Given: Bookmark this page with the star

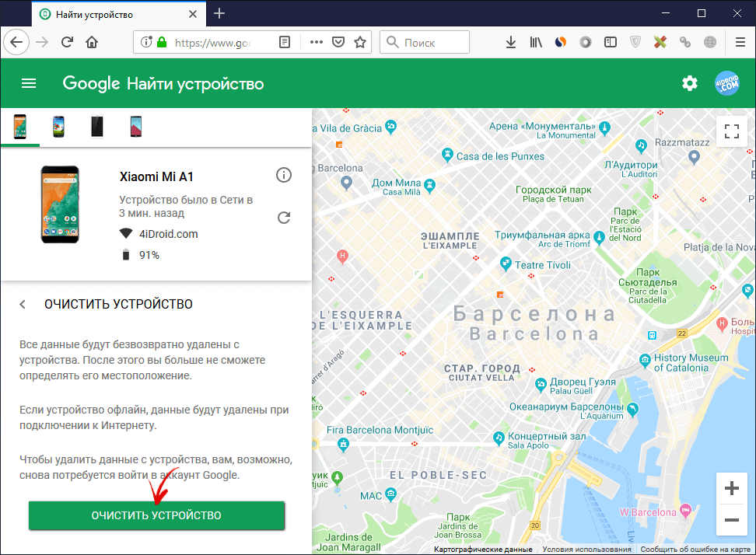Looking at the screenshot, I should [x=359, y=42].
